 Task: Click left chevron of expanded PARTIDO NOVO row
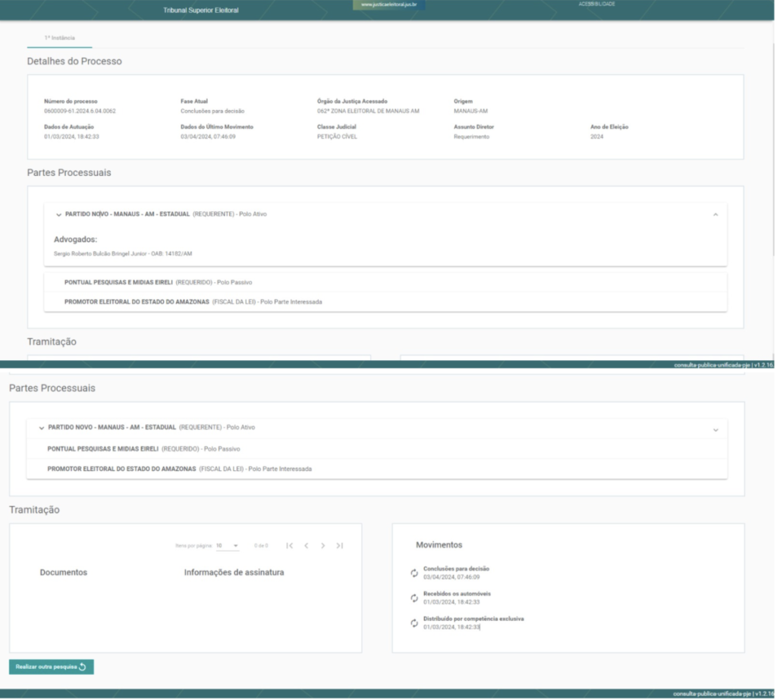[58, 215]
